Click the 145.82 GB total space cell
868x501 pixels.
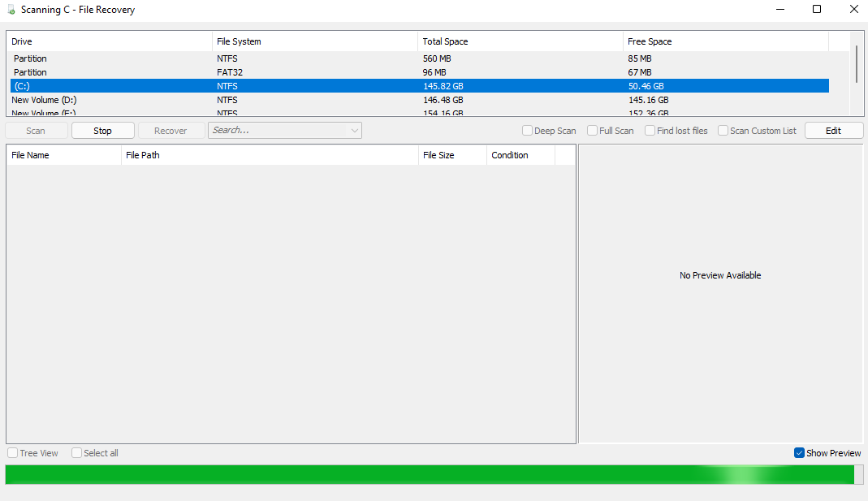[443, 86]
